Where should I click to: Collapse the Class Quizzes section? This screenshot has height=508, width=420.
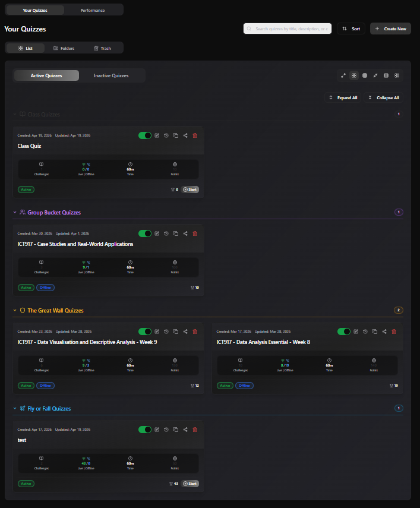(x=15, y=114)
